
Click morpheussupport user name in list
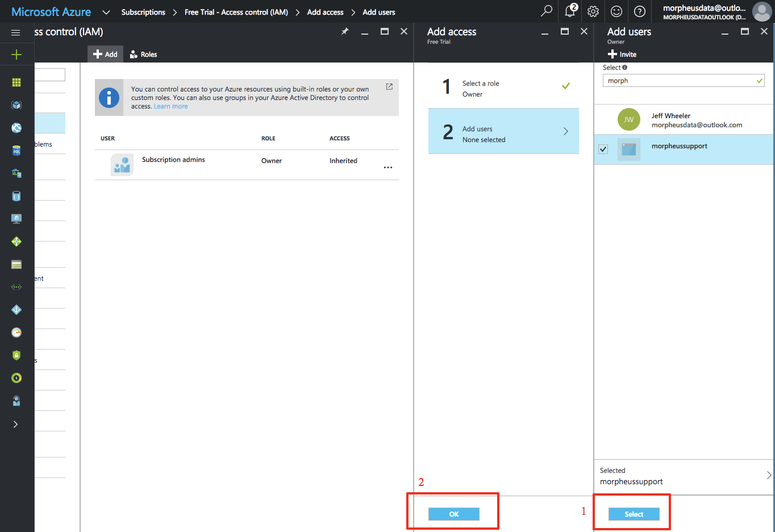tap(680, 146)
